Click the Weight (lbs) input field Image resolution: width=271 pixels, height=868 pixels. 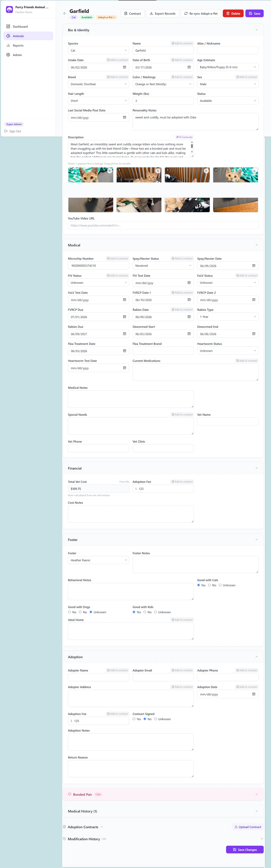coord(163,101)
